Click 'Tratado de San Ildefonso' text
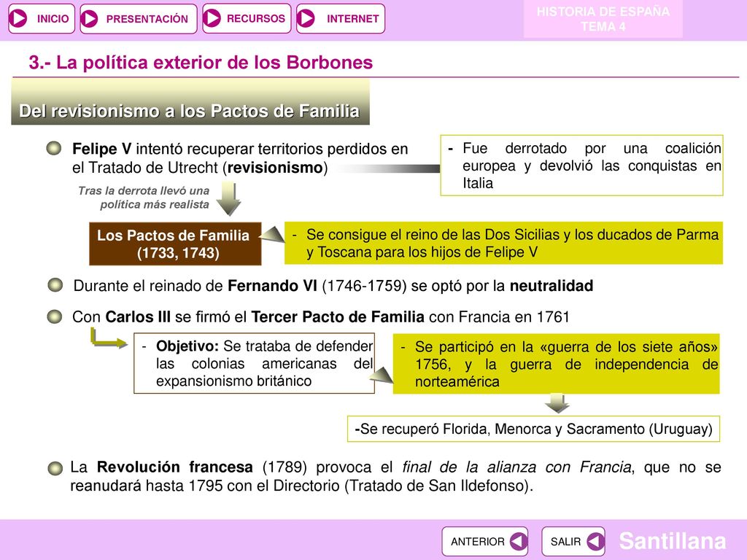The height and width of the screenshot is (560, 747). tap(438, 486)
